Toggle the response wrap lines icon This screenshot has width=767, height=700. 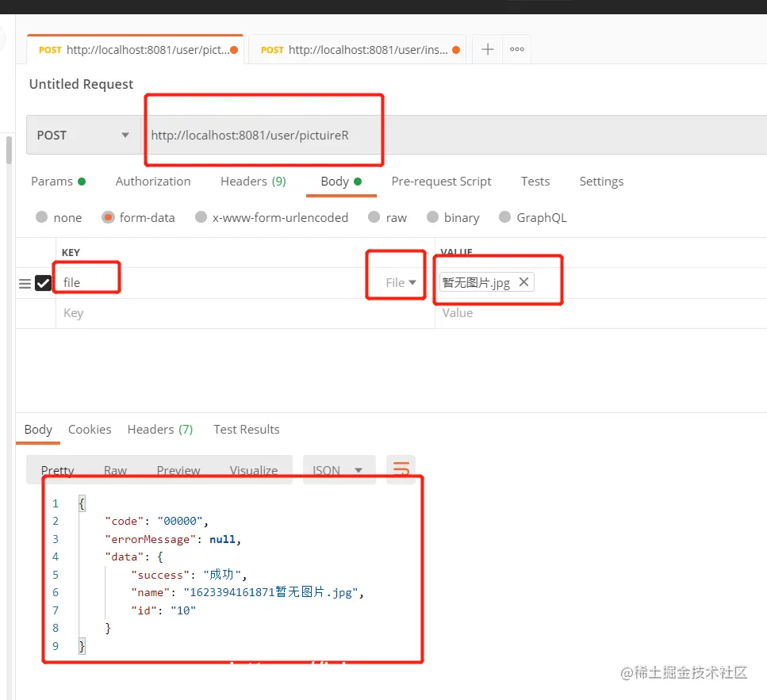coord(401,470)
